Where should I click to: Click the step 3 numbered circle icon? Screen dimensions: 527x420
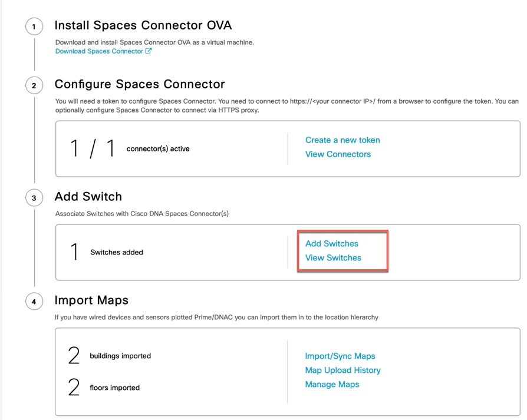pyautogui.click(x=34, y=198)
